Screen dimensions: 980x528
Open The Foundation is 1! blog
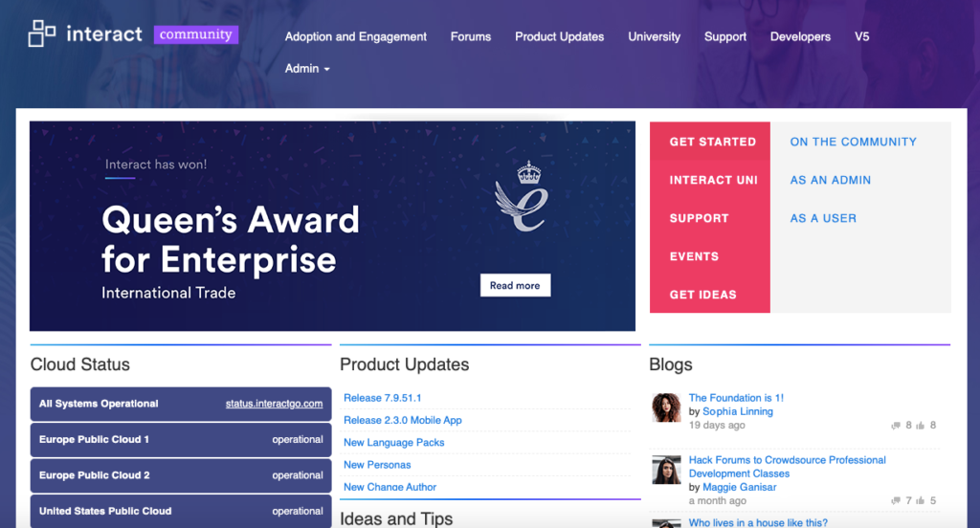point(736,397)
